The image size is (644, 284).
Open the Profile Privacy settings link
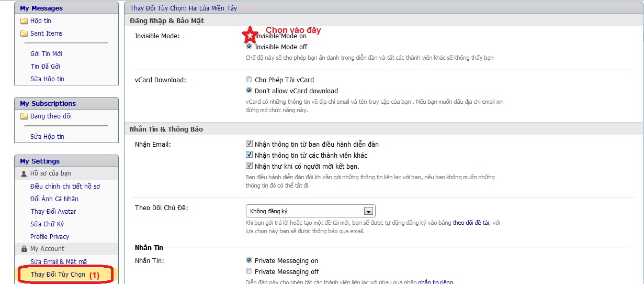[50, 236]
